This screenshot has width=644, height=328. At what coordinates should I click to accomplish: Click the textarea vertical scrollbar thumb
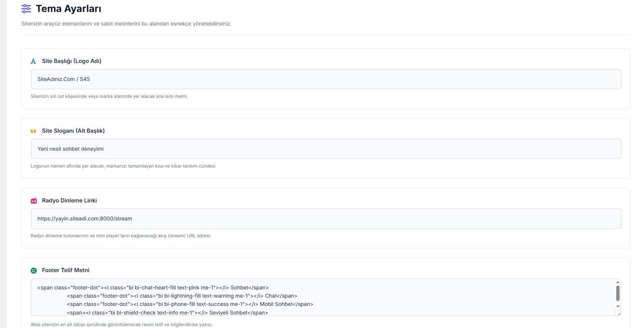click(618, 293)
